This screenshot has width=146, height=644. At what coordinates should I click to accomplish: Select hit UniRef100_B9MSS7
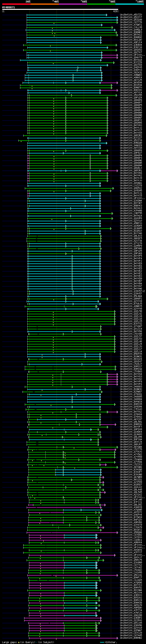[x=131, y=366]
